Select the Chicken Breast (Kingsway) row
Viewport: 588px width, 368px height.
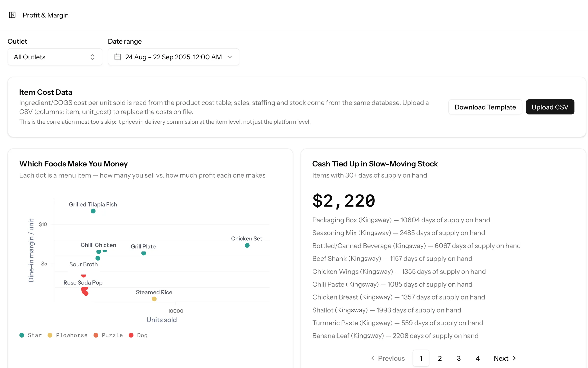[x=399, y=297]
